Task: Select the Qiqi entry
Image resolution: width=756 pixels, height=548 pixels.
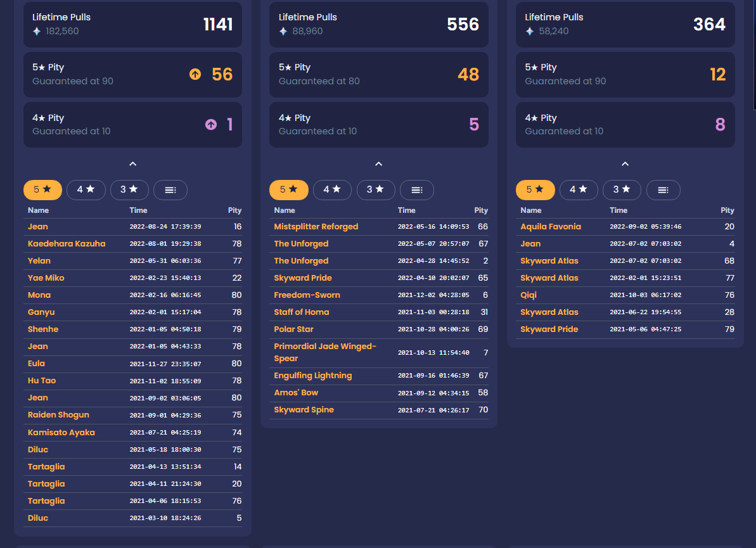Action: pos(625,295)
